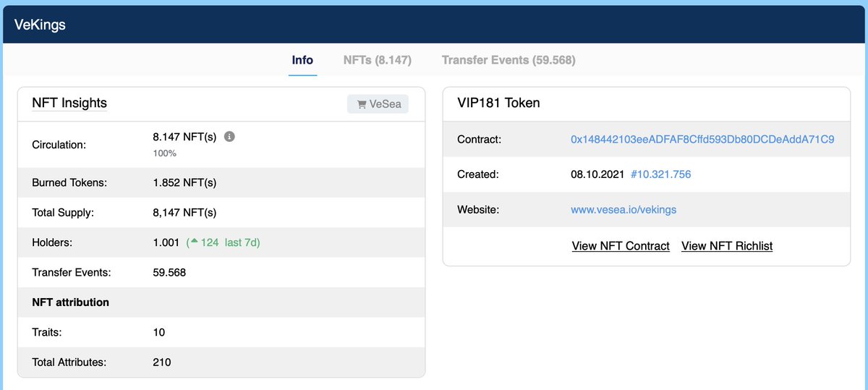Open the Transfer Events (59.568) tab
This screenshot has height=390, width=868.
[509, 60]
